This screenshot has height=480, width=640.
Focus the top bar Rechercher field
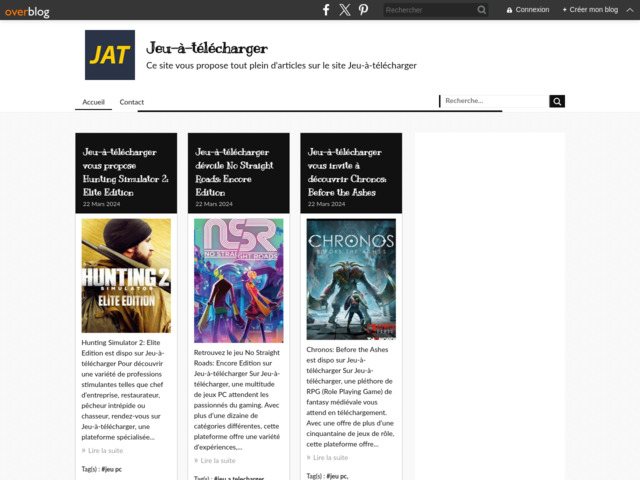coord(430,10)
